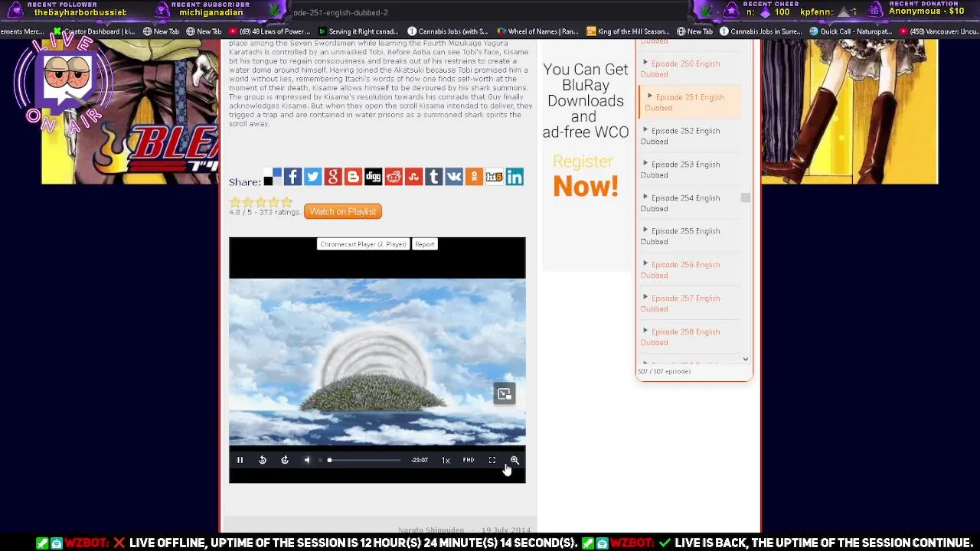Click the picture-in-picture overlay icon on video
The width and height of the screenshot is (980, 551).
pyautogui.click(x=505, y=394)
